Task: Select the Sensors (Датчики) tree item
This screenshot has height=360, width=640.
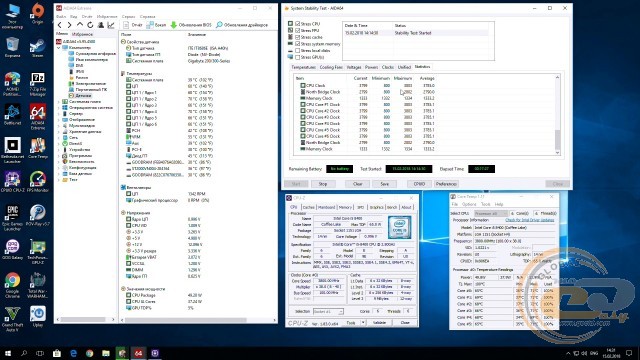Action: coord(83,96)
